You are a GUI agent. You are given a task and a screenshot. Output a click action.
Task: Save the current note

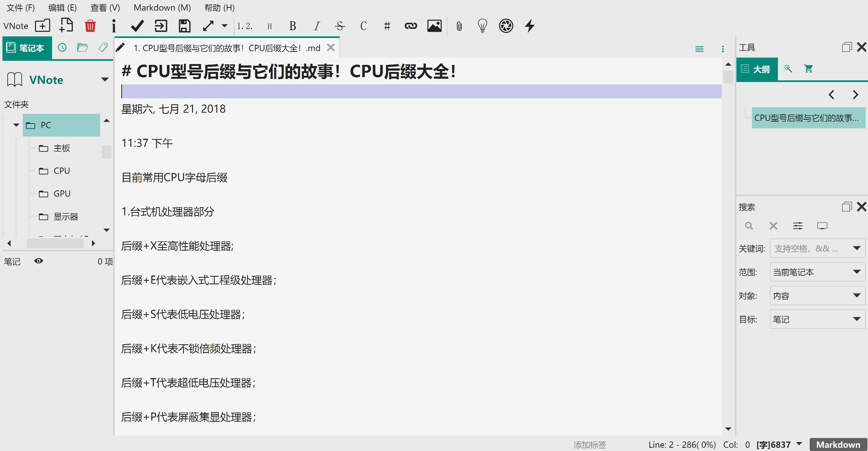tap(184, 26)
